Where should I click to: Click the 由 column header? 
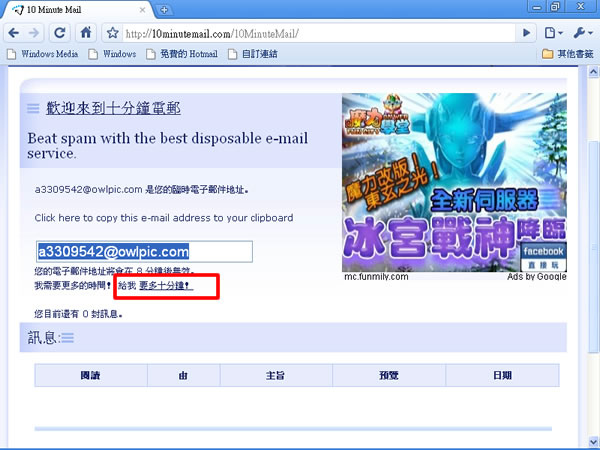183,375
